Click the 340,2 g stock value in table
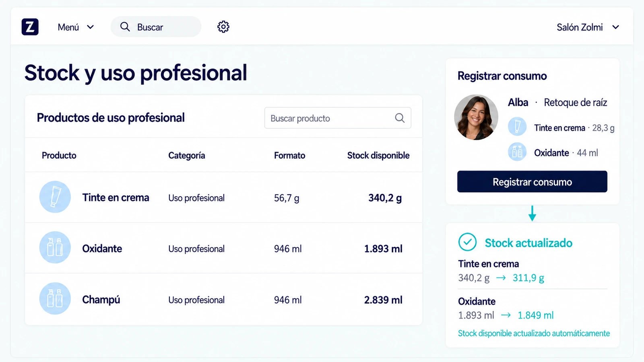Screen dimensions: 644x362 pos(385,198)
